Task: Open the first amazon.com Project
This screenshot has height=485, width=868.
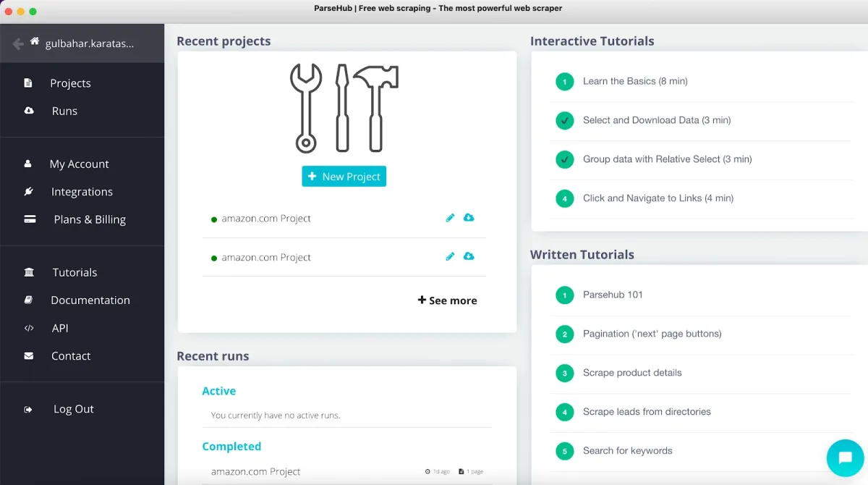Action: (266, 219)
